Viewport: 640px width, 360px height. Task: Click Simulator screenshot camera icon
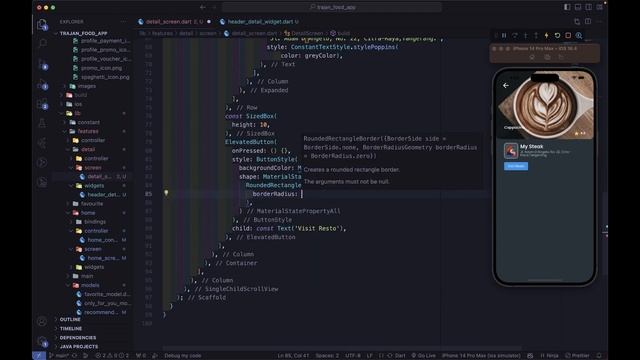point(547,57)
